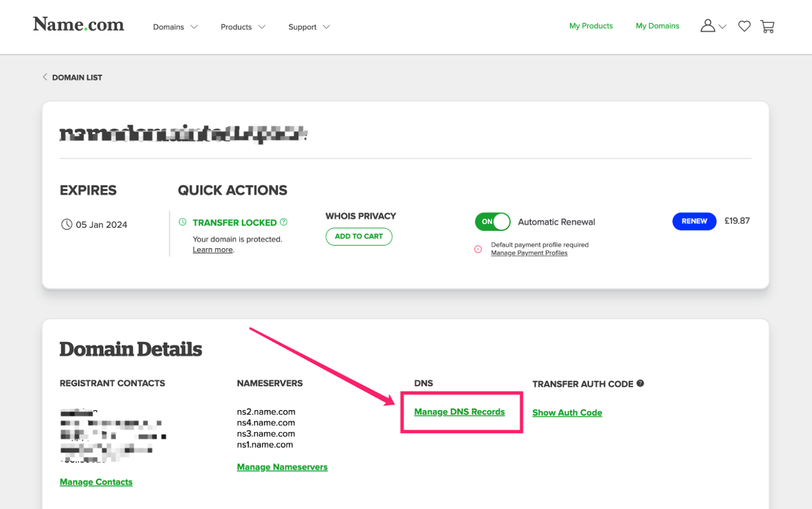Select the ns3.name.com nameserver text
Screen dimensions: 812x509
tap(266, 434)
